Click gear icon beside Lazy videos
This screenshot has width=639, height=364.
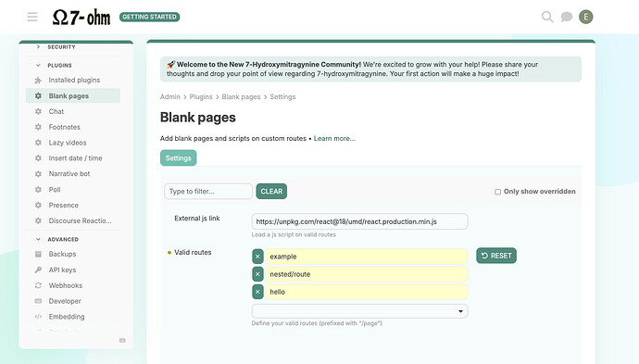point(38,143)
